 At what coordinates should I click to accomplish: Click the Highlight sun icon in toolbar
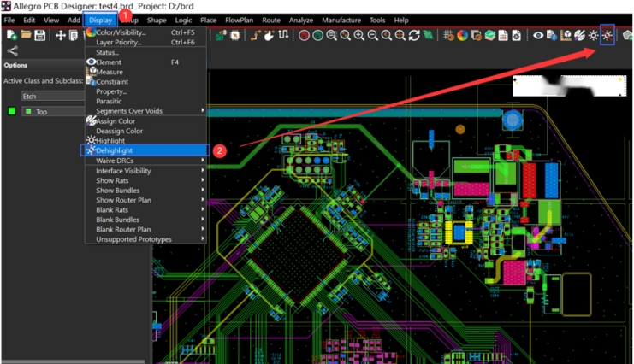click(592, 35)
